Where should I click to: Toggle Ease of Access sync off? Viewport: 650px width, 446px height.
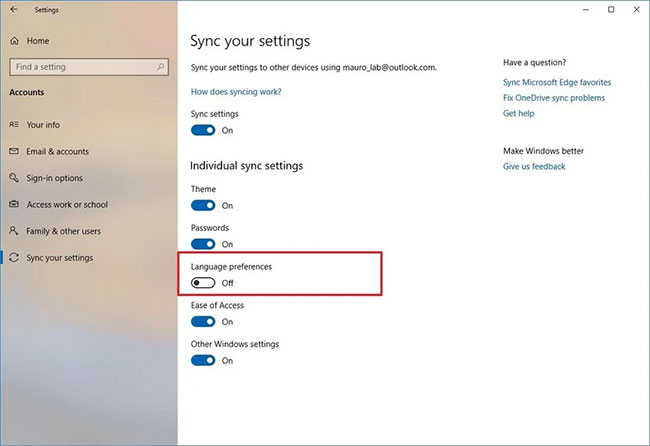pos(203,322)
